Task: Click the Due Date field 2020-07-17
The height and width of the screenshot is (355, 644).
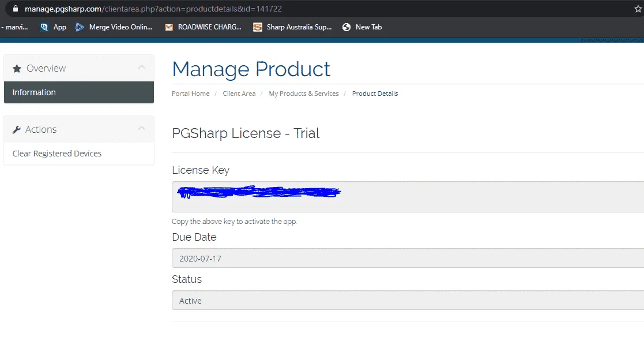Action: [408, 259]
